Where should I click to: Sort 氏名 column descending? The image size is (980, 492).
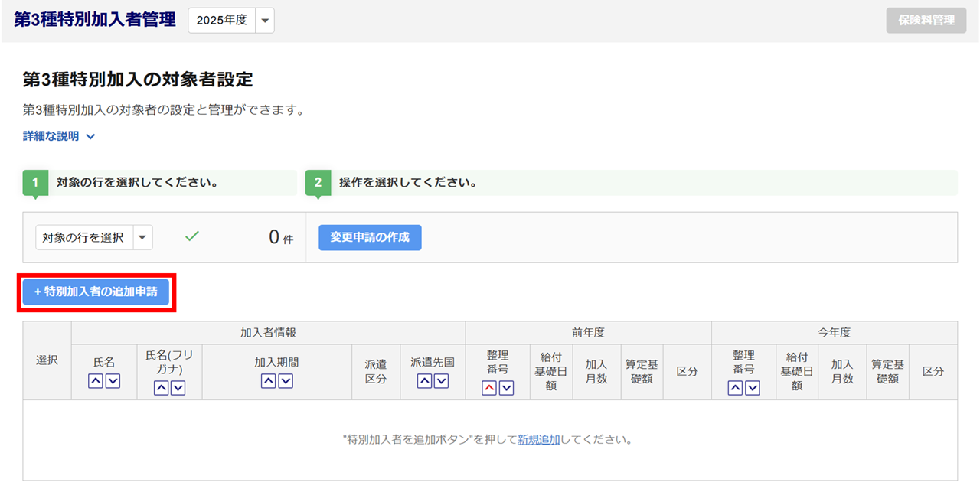[x=113, y=381]
